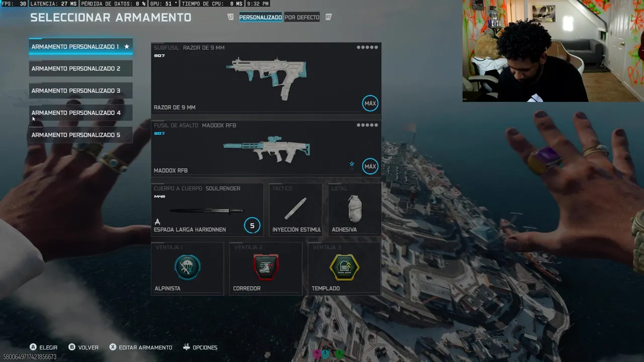Click the BO7 tag on the Razor card
Viewport: 644px width, 362px height.
click(x=159, y=56)
